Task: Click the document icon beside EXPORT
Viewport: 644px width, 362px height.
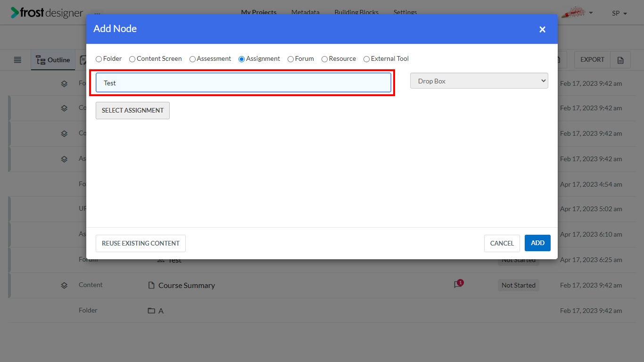Action: (620, 60)
